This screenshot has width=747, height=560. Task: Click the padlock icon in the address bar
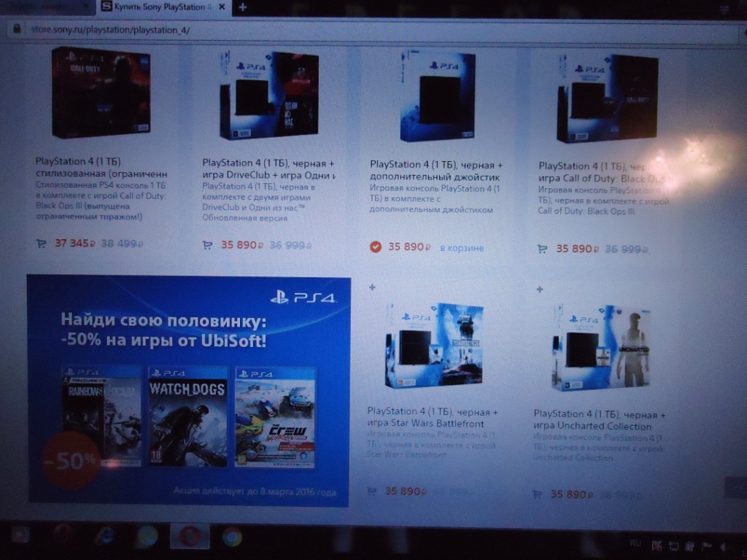coord(15,29)
